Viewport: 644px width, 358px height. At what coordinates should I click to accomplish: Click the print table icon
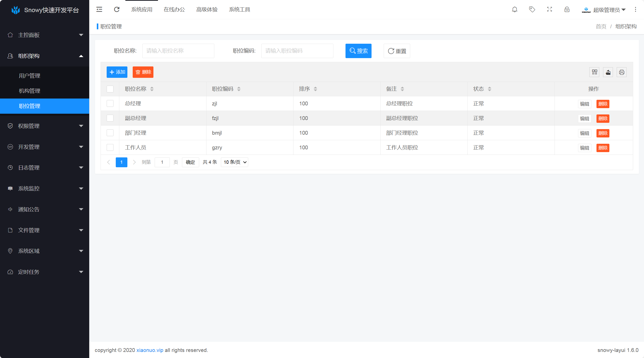(x=622, y=72)
